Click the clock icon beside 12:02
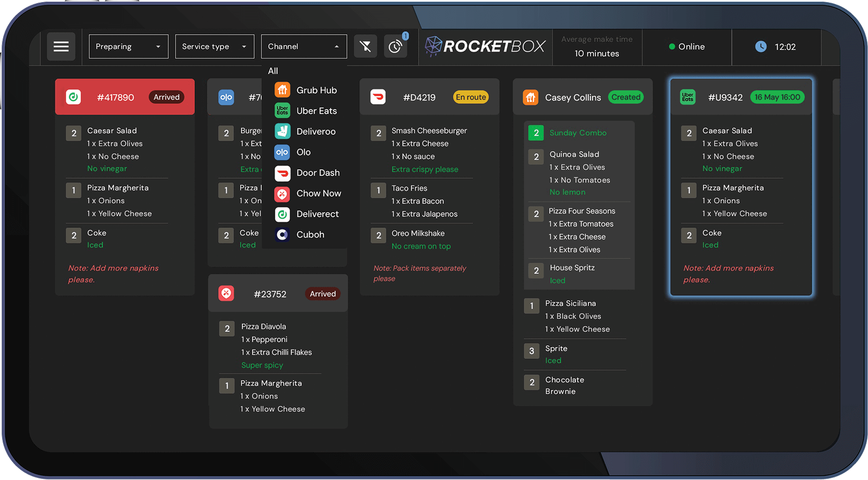The height and width of the screenshot is (480, 868). click(761, 46)
